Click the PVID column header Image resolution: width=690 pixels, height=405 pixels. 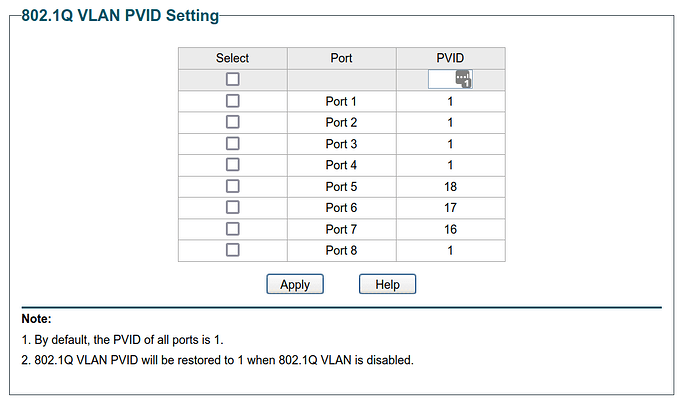pos(451,58)
